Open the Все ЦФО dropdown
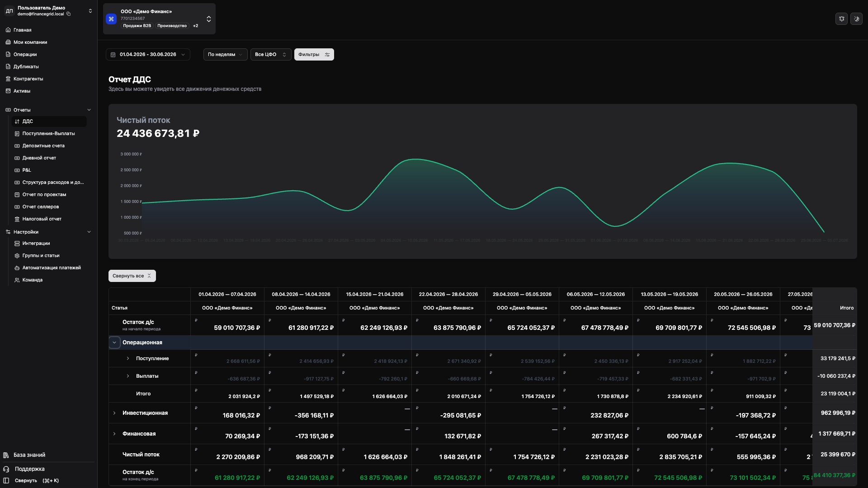Screen dimensions: 868x488 tap(271, 55)
